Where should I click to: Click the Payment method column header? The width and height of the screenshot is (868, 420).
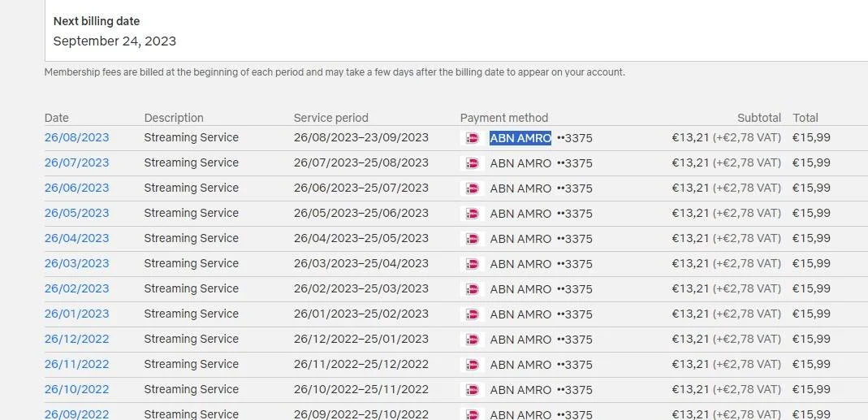(x=504, y=118)
